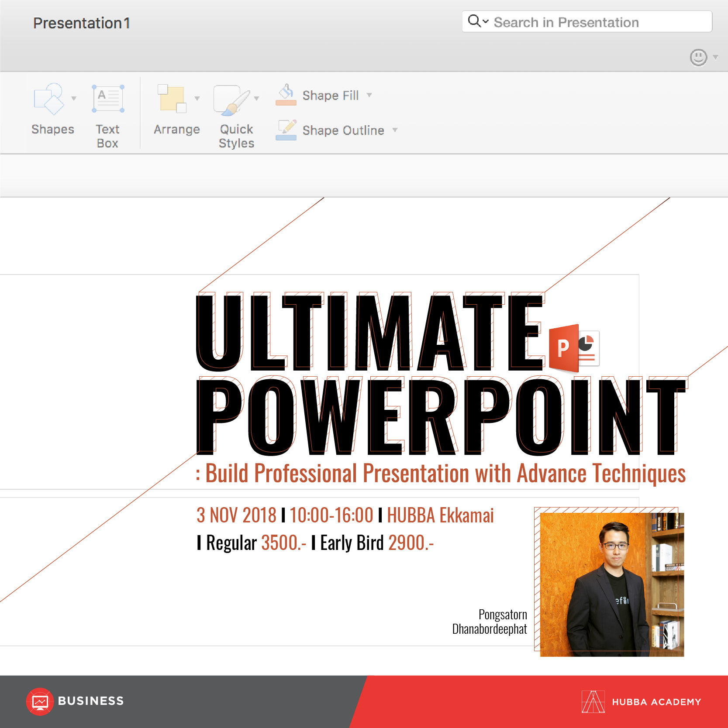
Task: Click the PowerPoint logo icon on slide
Action: (574, 348)
